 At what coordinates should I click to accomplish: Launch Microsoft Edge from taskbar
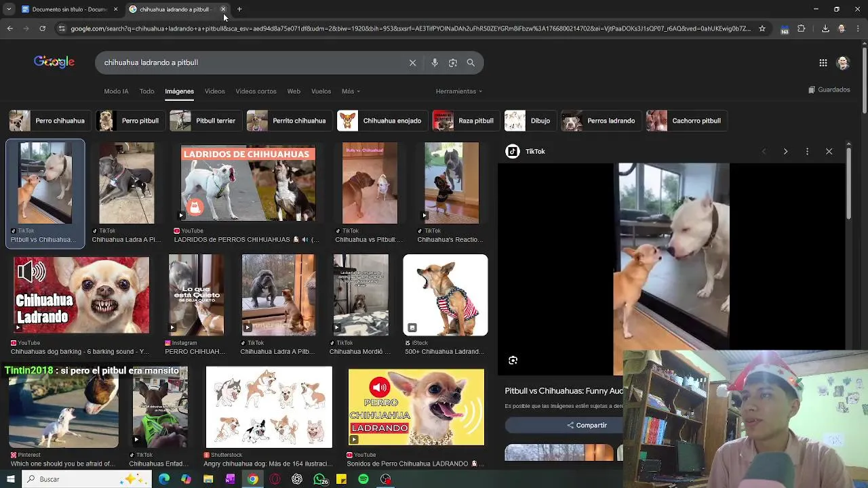164,479
